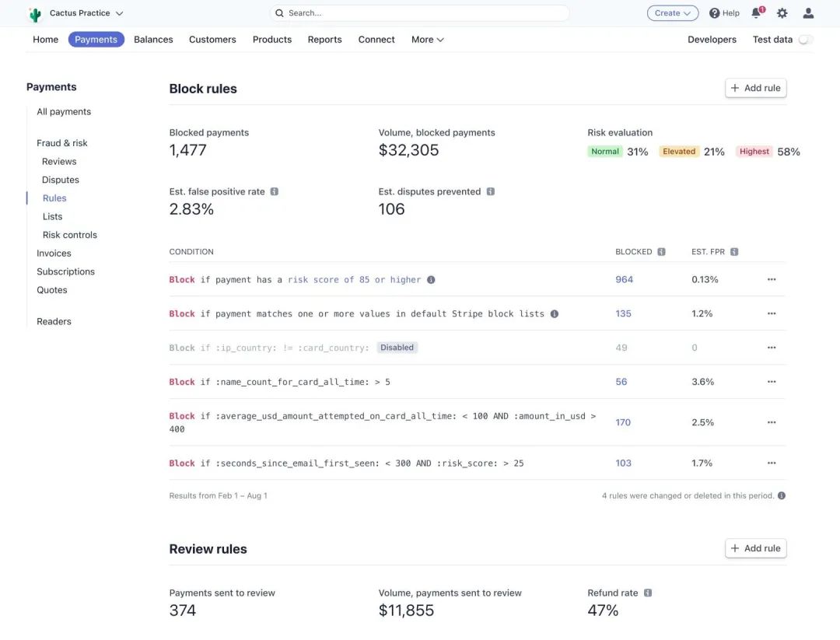The height and width of the screenshot is (640, 840).
Task: Open the overflow menu for the risk score rule
Action: (771, 279)
